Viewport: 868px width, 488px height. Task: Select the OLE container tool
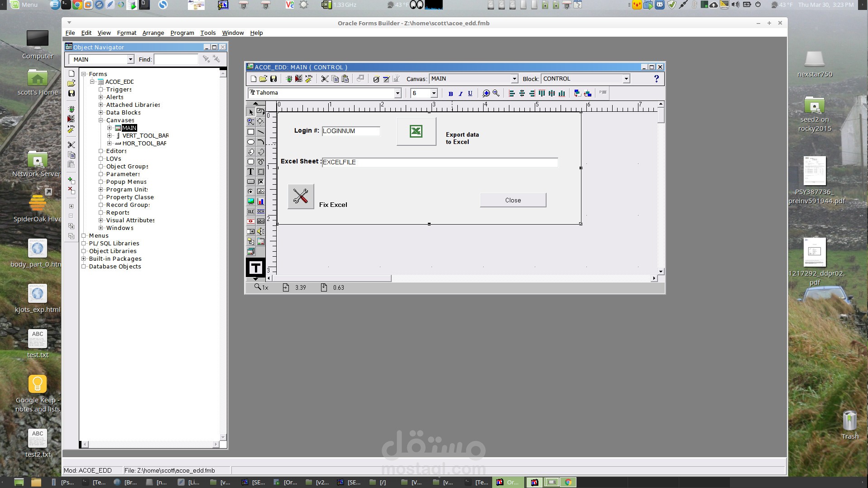pos(251,211)
